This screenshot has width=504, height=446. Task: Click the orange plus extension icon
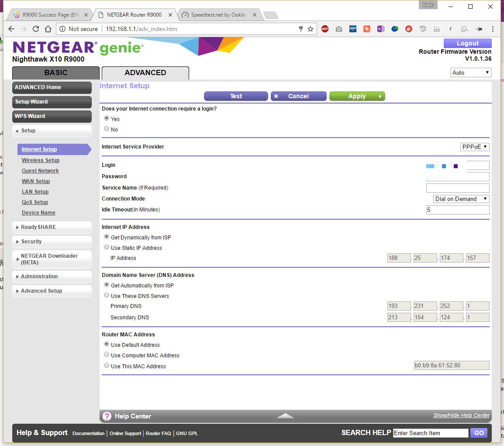[367, 29]
